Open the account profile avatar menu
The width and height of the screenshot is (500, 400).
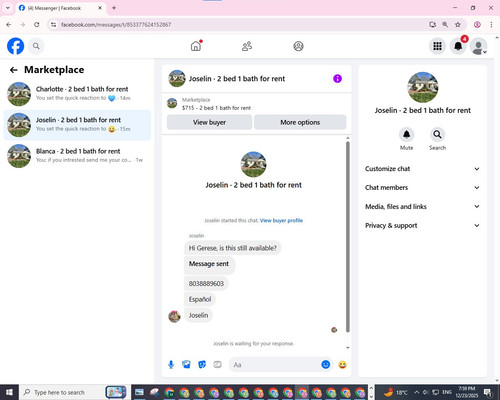(479, 47)
